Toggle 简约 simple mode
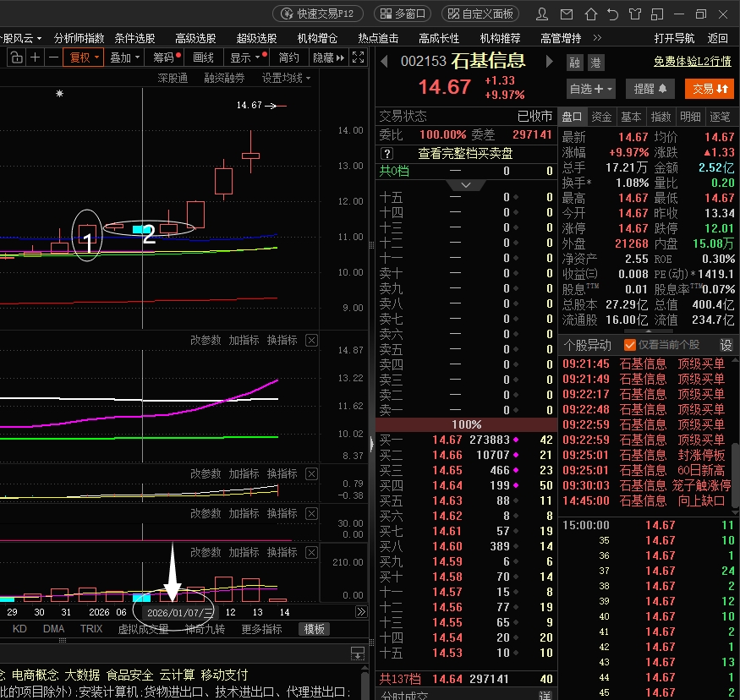Image resolution: width=740 pixels, height=700 pixels. click(288, 57)
